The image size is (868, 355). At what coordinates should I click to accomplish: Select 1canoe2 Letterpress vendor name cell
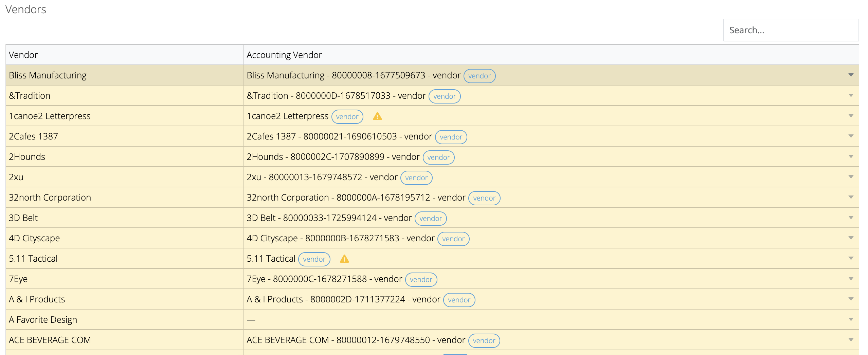tap(125, 116)
